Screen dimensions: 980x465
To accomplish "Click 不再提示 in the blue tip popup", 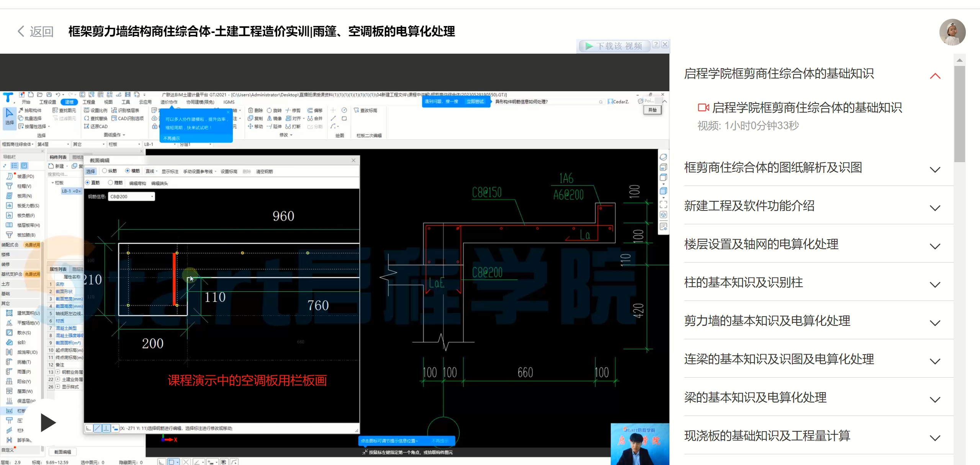I will (x=171, y=138).
